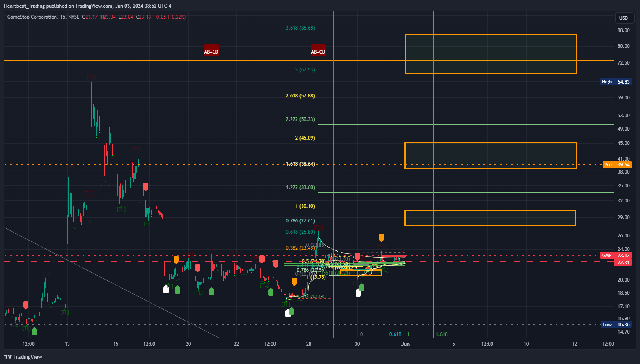This screenshot has height=364, width=640.
Task: Click the Heartbeat_Trading publication header text
Action: (x=87, y=6)
